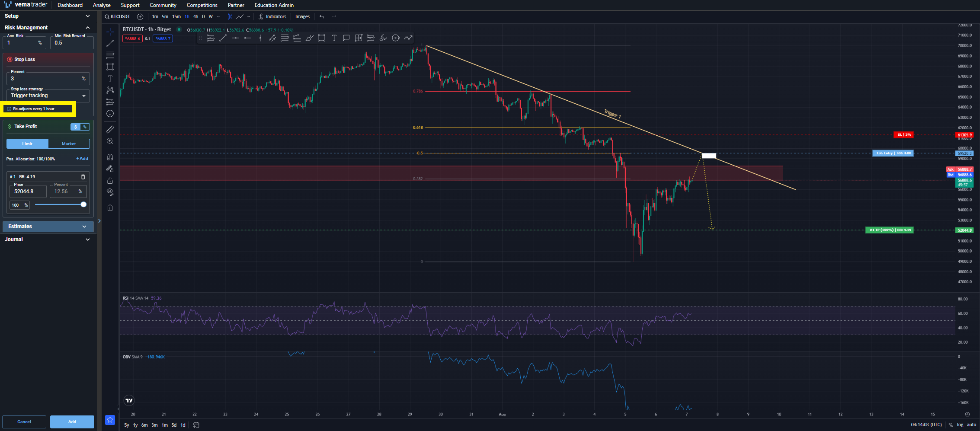Expand the Estimates section
Screen dimensions: 980x431
point(48,227)
